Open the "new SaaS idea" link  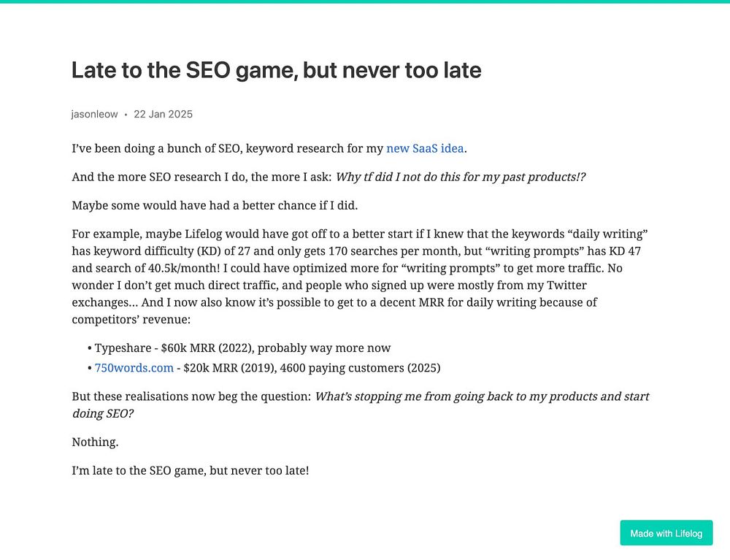coord(426,149)
